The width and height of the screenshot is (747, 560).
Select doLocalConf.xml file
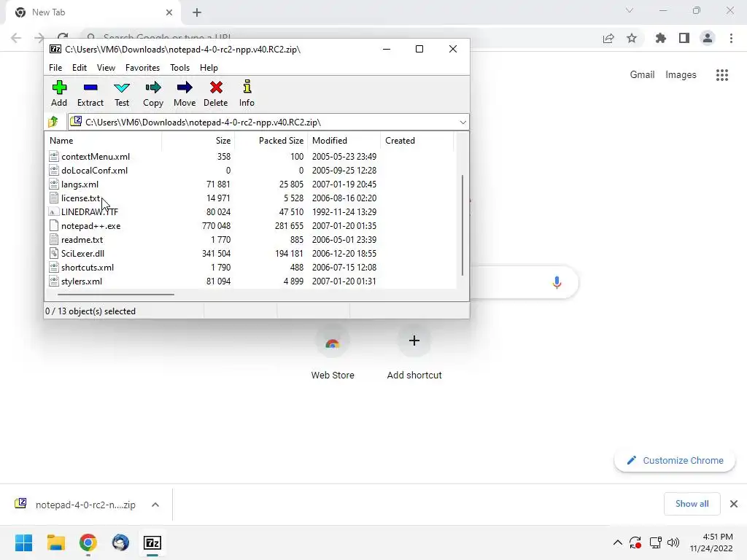tap(94, 171)
